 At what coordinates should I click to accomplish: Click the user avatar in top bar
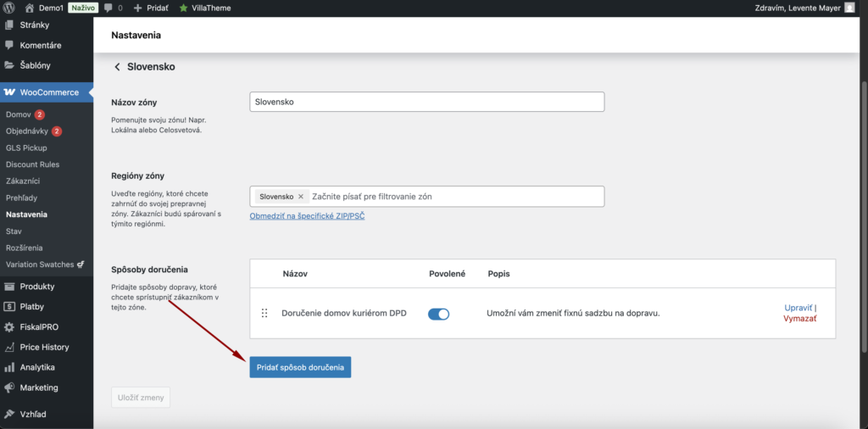850,8
